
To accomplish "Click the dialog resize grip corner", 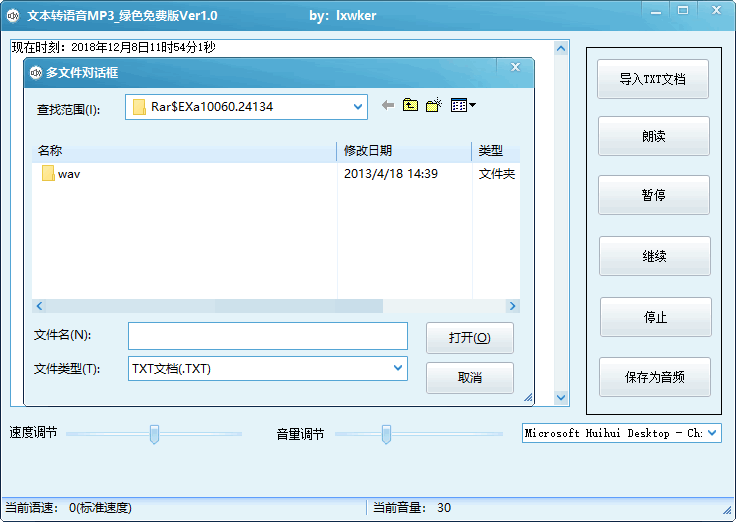I will point(528,398).
